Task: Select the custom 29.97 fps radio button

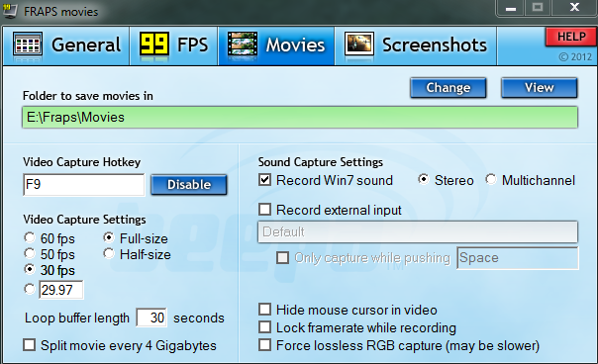Action: [x=30, y=289]
